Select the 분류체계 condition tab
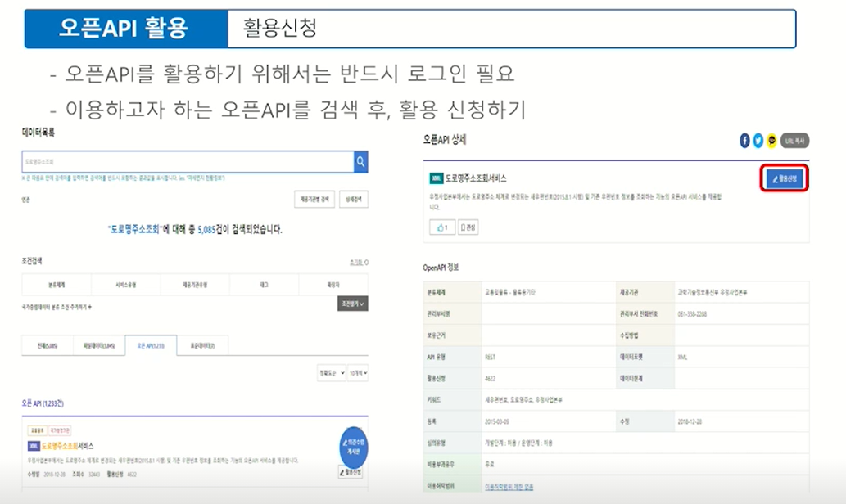The height and width of the screenshot is (504, 846). point(57,285)
